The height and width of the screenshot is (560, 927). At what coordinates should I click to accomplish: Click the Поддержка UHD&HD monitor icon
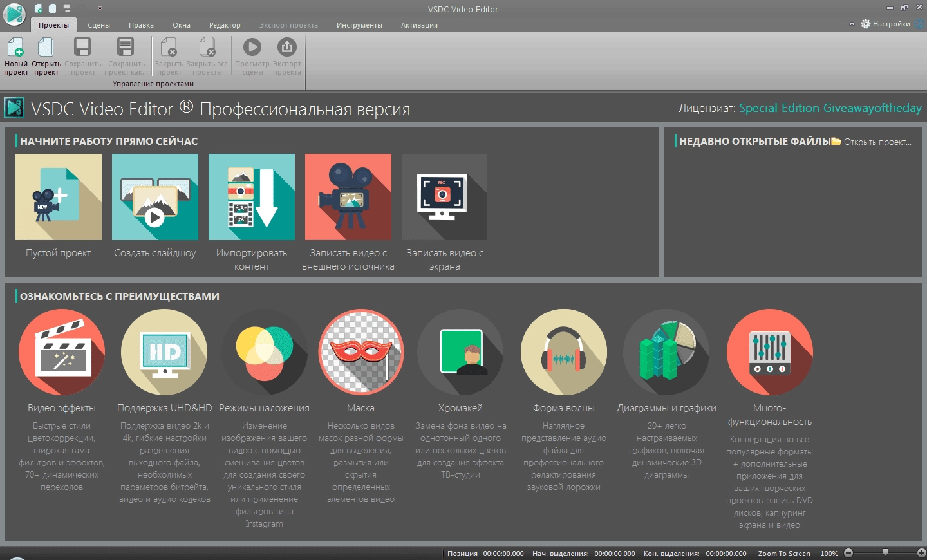point(164,352)
